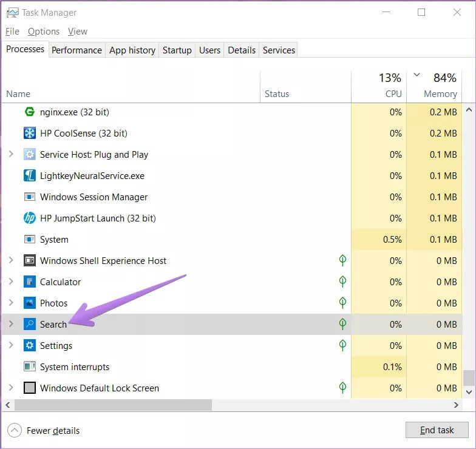Screen dimensions: 476x449
Task: Switch to the Users tab
Action: [210, 50]
